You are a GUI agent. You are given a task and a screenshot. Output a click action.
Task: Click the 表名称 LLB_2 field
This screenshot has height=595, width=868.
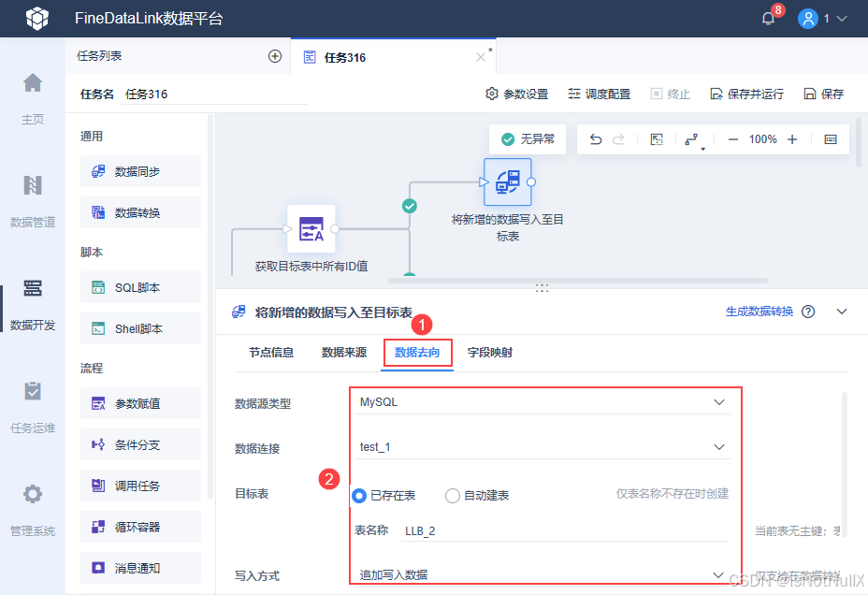pos(565,531)
